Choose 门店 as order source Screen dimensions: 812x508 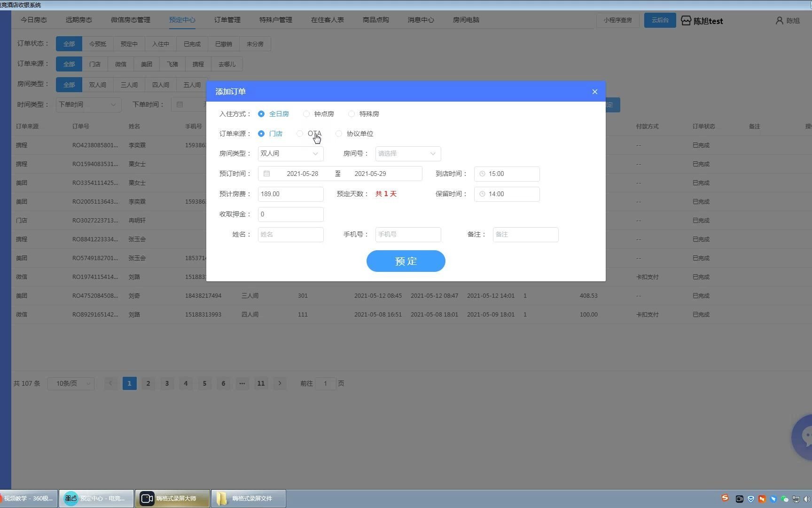270,134
